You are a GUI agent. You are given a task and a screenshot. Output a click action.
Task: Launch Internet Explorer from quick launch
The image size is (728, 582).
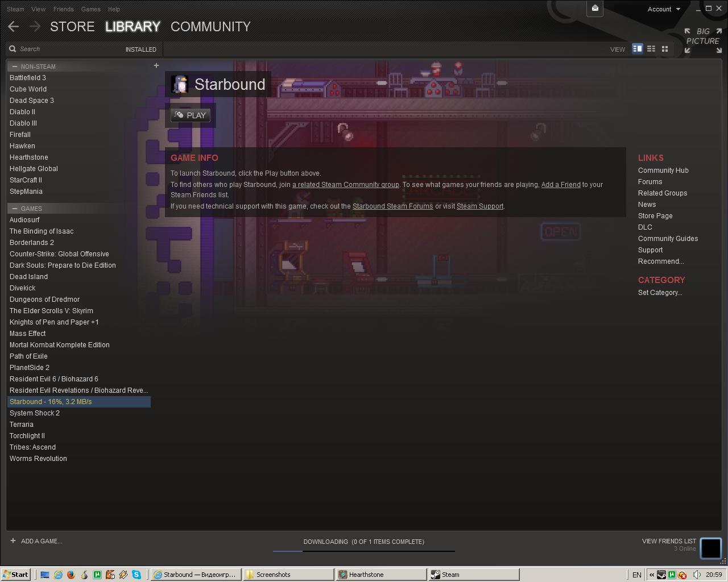point(58,575)
